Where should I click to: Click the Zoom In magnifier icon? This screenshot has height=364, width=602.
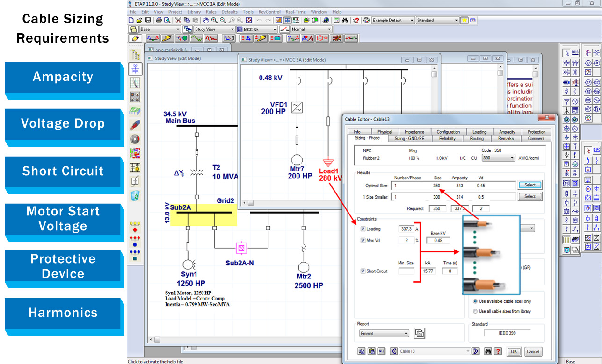214,21
